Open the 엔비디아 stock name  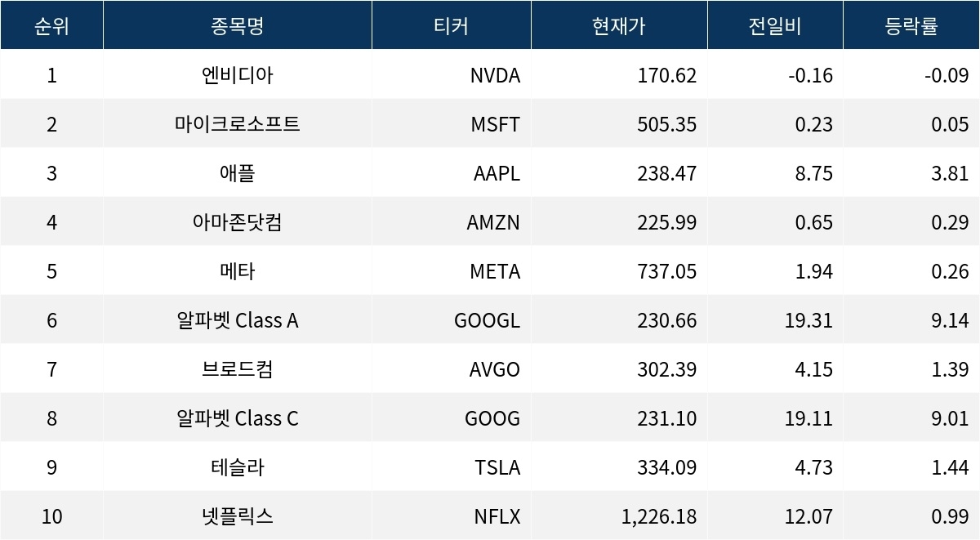point(237,75)
